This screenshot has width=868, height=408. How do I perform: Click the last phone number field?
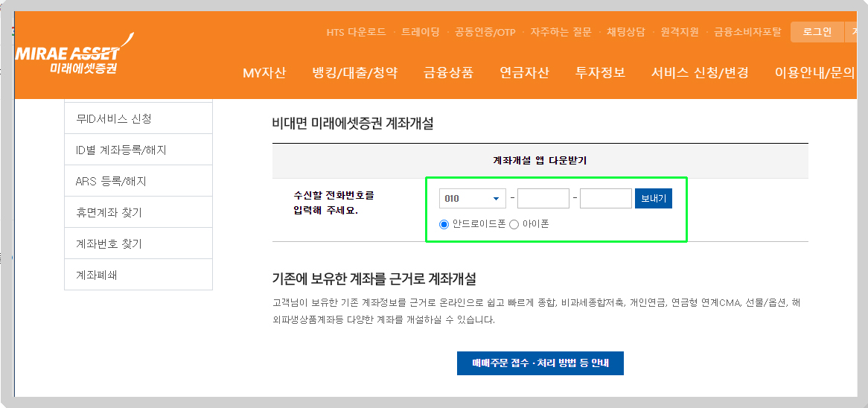[x=606, y=198]
